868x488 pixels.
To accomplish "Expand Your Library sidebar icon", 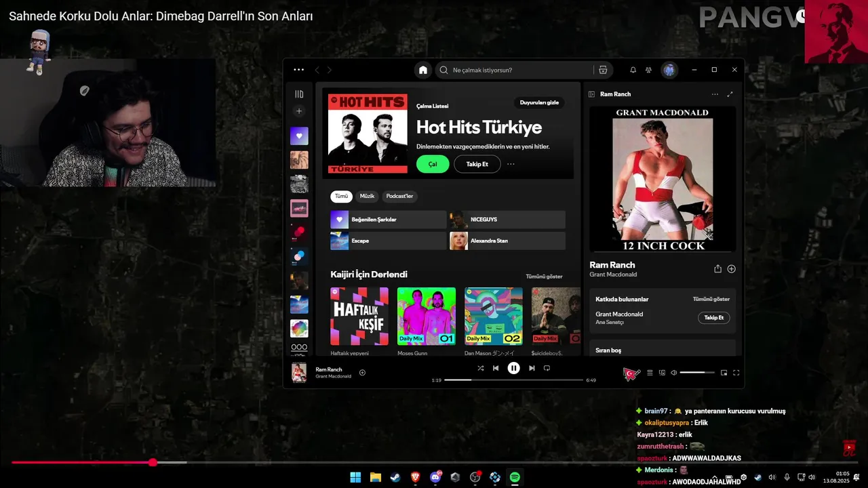I will coord(299,94).
